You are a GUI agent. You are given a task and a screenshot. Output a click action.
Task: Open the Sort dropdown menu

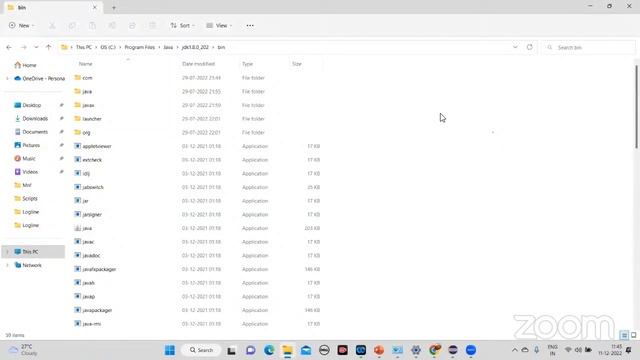pos(182,26)
